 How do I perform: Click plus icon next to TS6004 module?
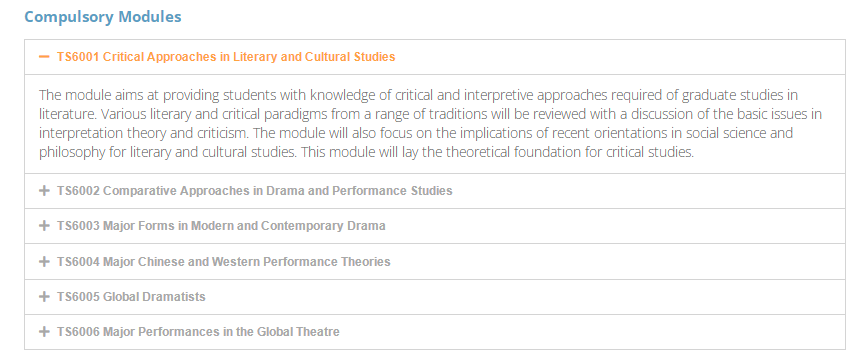coord(44,261)
